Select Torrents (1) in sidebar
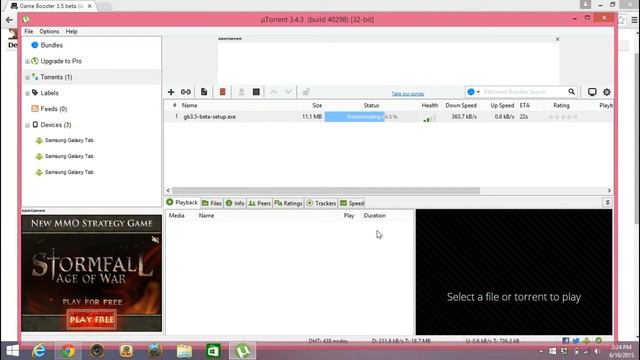 click(56, 77)
